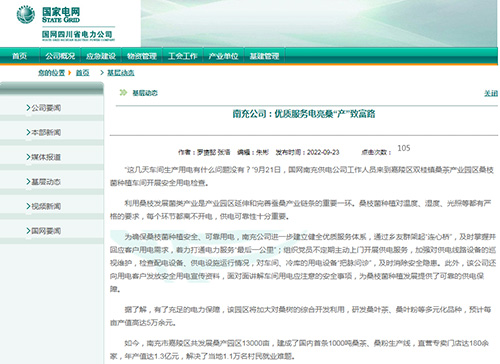Screen dimensions: 500x364
Task: Click the orange arrow after 您的位置
Action: point(70,73)
